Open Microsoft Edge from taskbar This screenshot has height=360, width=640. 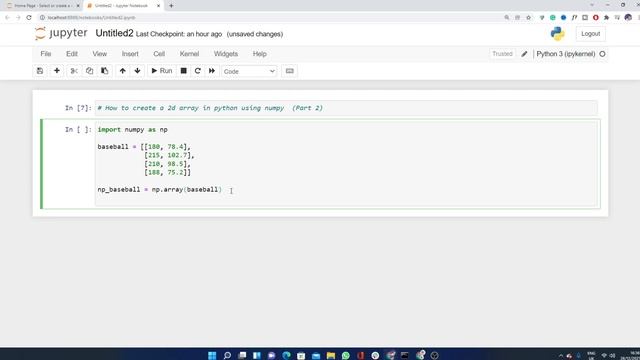(286, 355)
